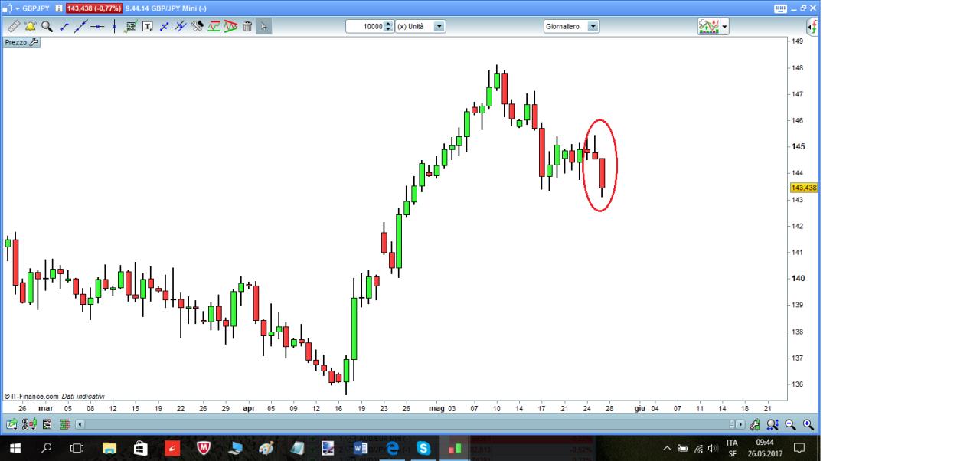Click the red price badge 143,438 (-0,77%)
Screen dimensions: 980x461
[x=94, y=8]
